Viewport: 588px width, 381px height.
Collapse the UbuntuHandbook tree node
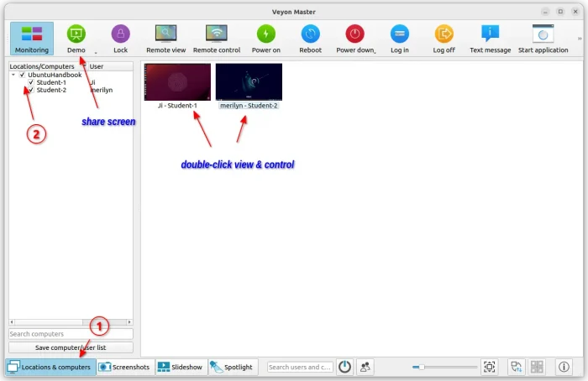[x=13, y=75]
